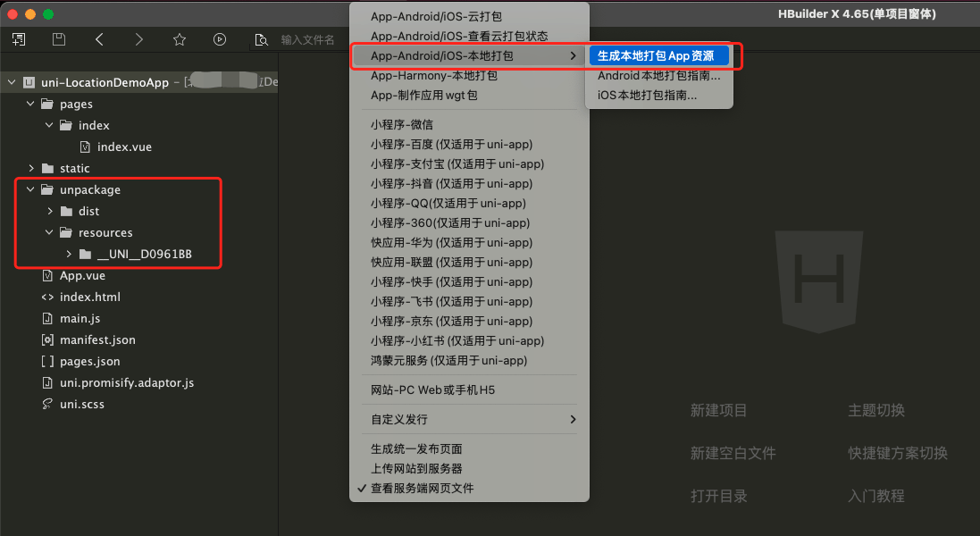Open Android本地打包指南 submenu entry

coord(658,76)
